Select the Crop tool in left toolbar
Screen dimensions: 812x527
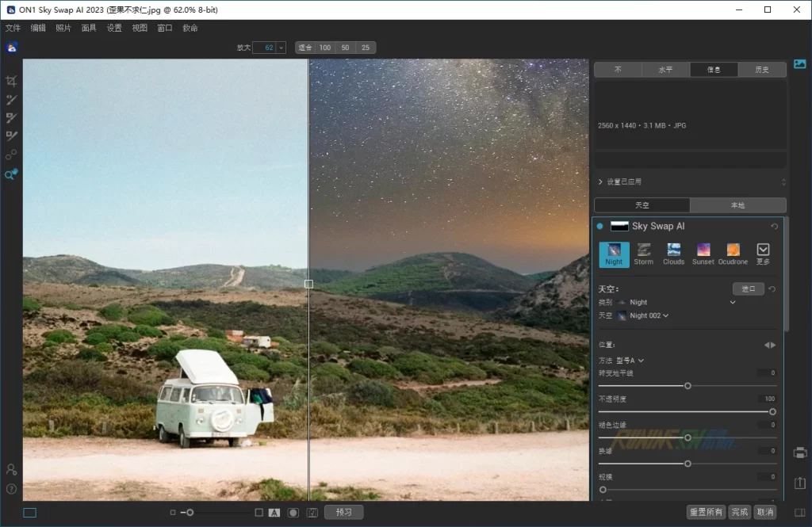click(11, 81)
